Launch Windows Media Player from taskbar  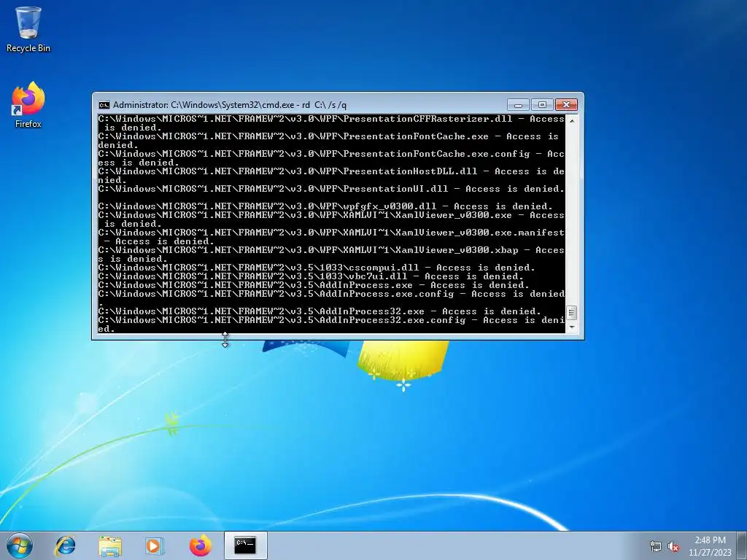[x=154, y=545]
